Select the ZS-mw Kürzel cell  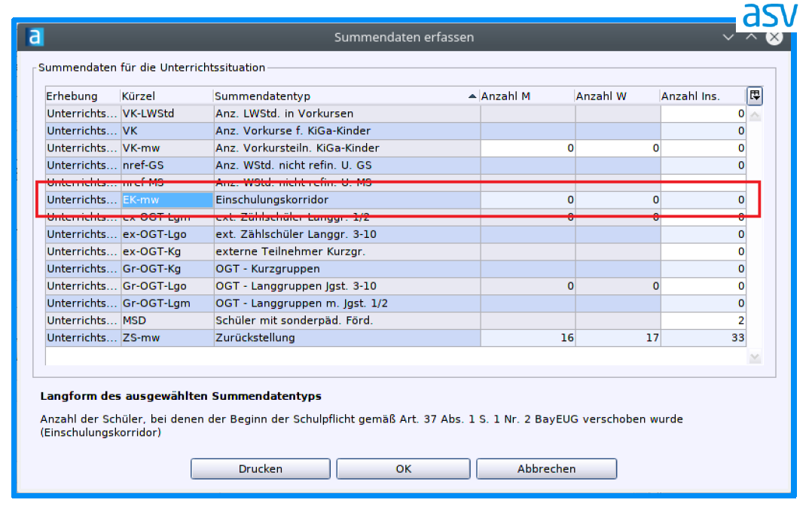(166, 338)
